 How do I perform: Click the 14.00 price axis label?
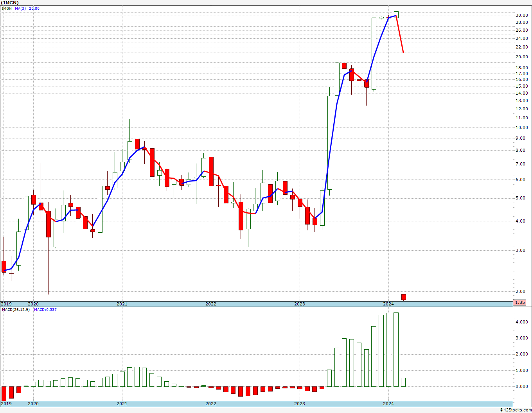pos(521,93)
